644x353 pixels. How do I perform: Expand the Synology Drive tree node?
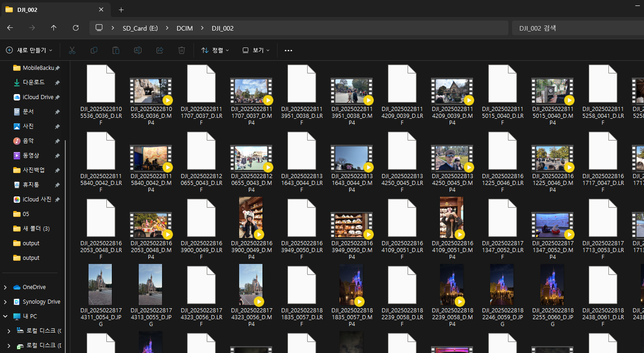point(5,302)
